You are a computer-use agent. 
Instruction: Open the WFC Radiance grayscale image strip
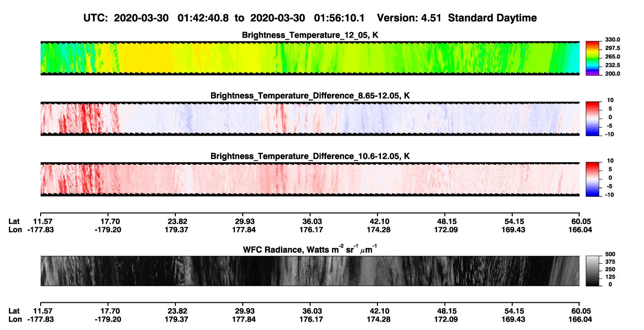tap(310, 271)
